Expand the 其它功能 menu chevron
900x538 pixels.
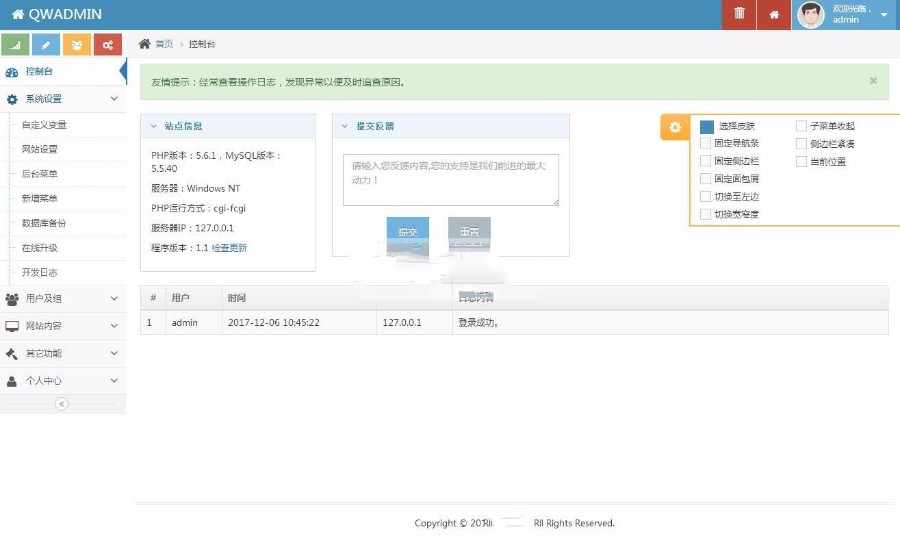click(x=114, y=353)
